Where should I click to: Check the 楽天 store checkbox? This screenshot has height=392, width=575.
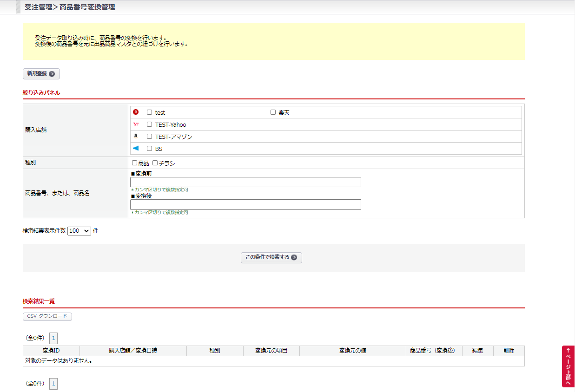pos(273,112)
